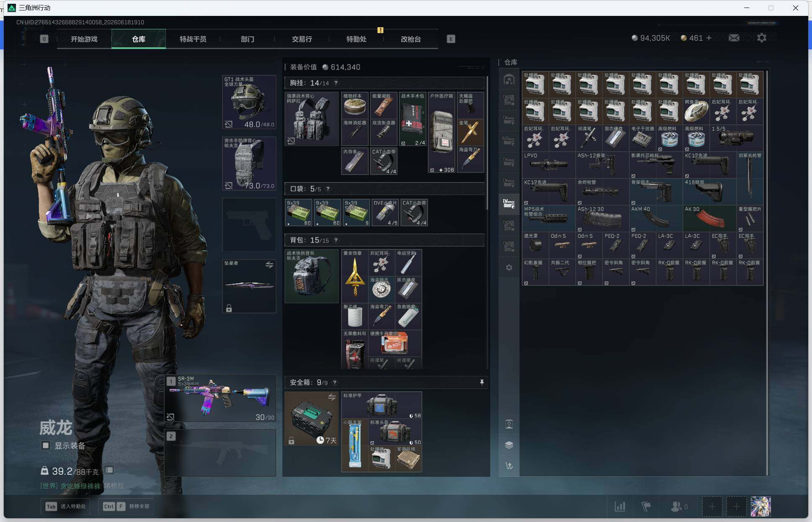The width and height of the screenshot is (812, 522).
Task: Open the warehouse sidebar gear icon
Action: click(509, 267)
